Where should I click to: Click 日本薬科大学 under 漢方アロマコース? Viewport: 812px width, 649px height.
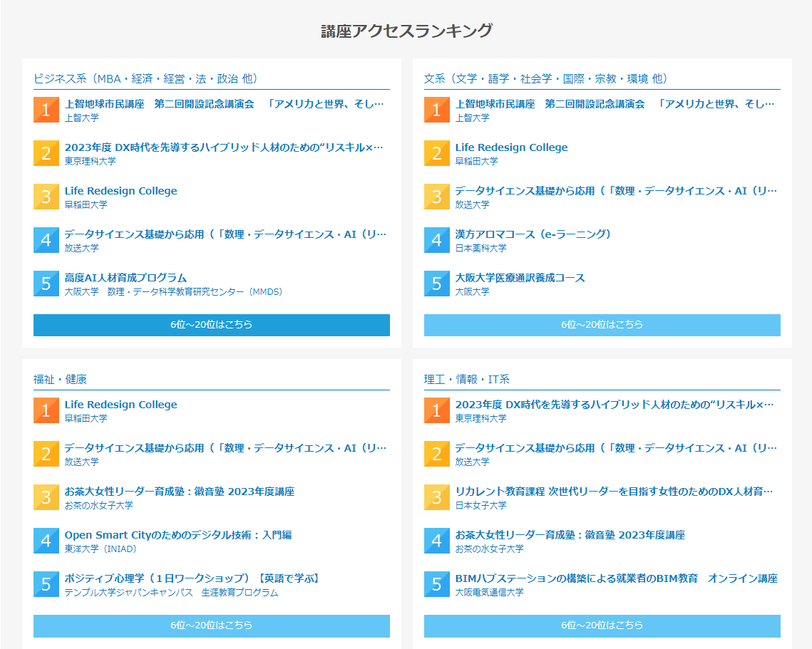pos(480,249)
